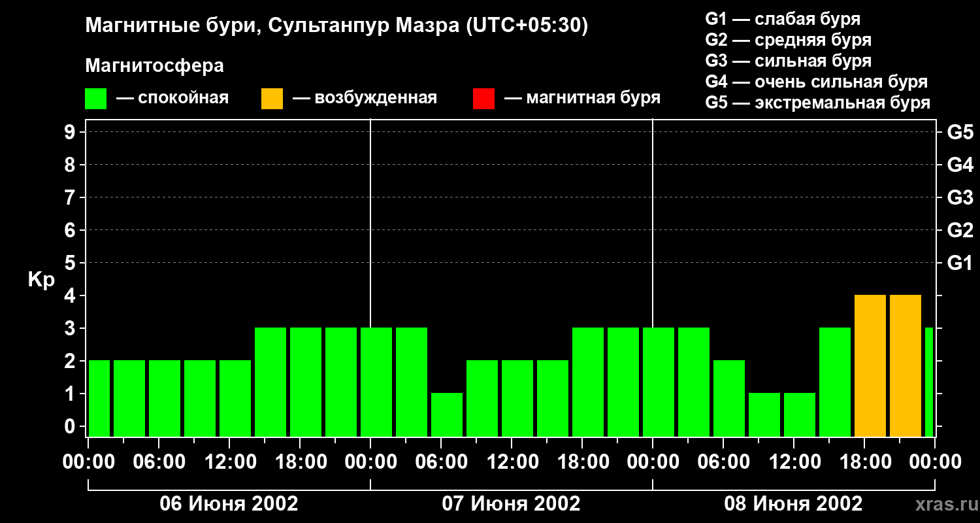The image size is (980, 523).
Task: Click the 'G2' right-axis label
Action: click(x=960, y=230)
